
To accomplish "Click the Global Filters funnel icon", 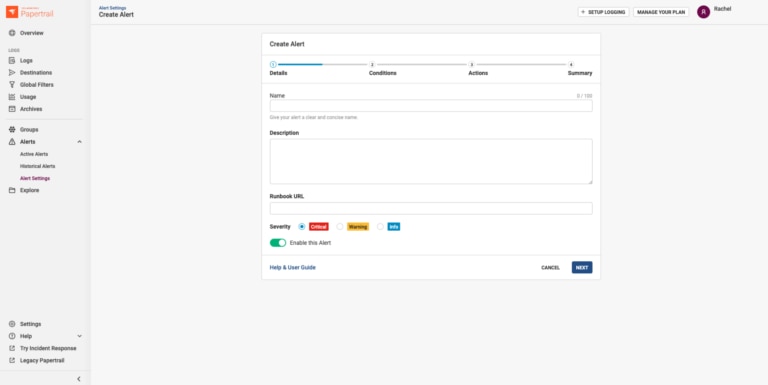I will [12, 85].
